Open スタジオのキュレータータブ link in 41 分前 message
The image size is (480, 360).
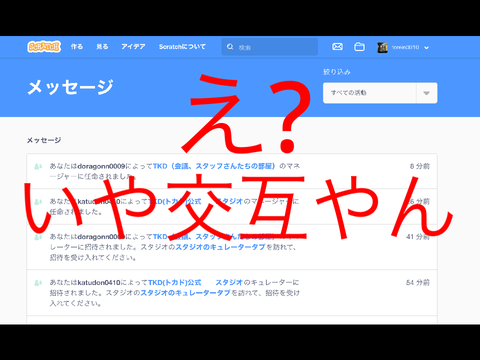tap(220, 247)
